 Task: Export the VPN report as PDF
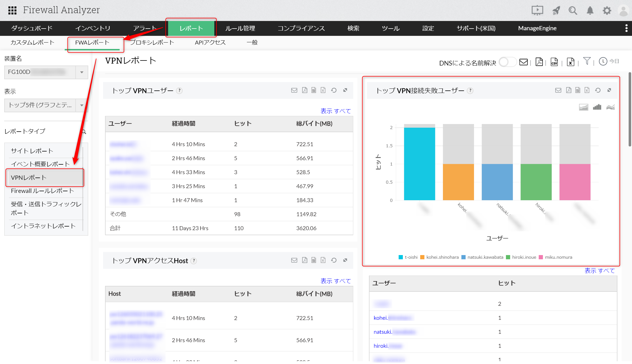click(x=539, y=62)
